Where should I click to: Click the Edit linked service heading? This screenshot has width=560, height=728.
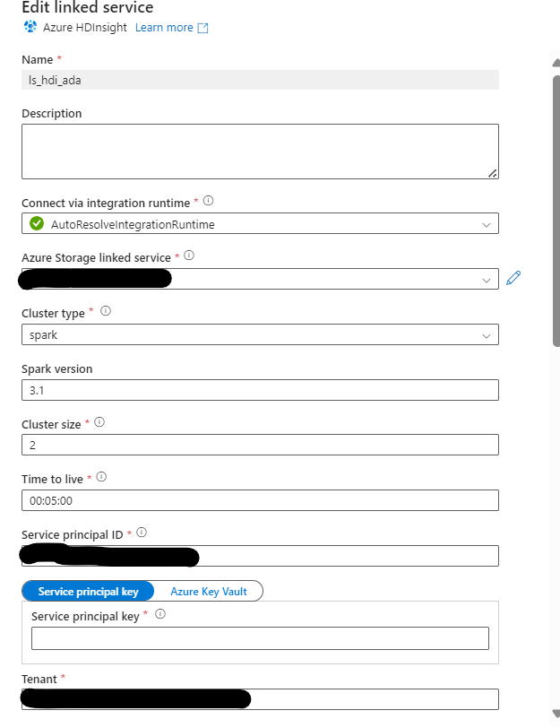coord(87,7)
